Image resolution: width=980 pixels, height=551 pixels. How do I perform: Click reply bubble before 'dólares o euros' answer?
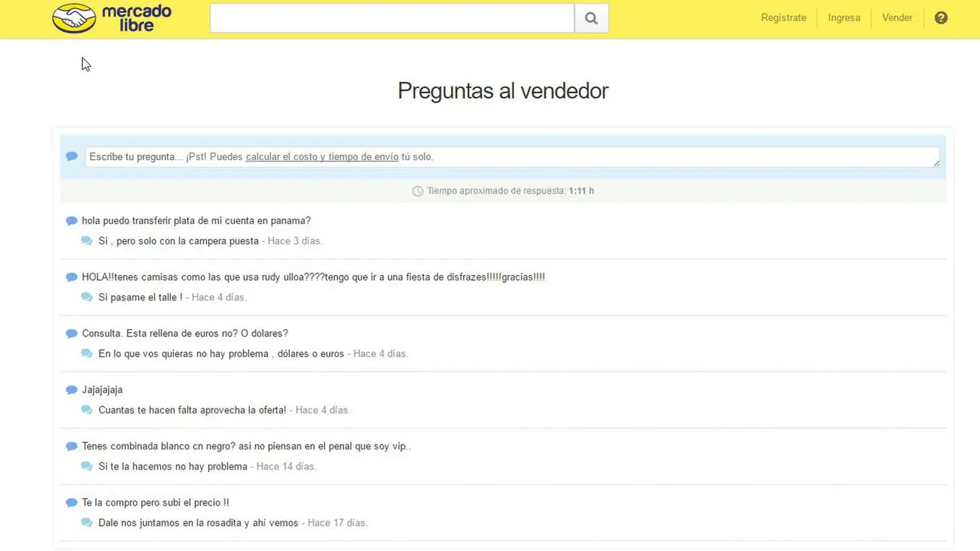point(86,354)
